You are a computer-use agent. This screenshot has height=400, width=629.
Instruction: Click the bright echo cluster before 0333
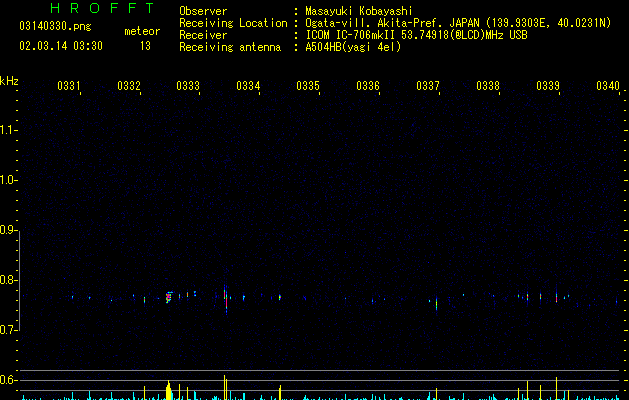168,297
